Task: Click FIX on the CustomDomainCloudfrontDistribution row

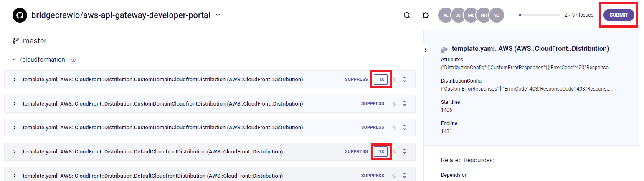Action: (380, 79)
